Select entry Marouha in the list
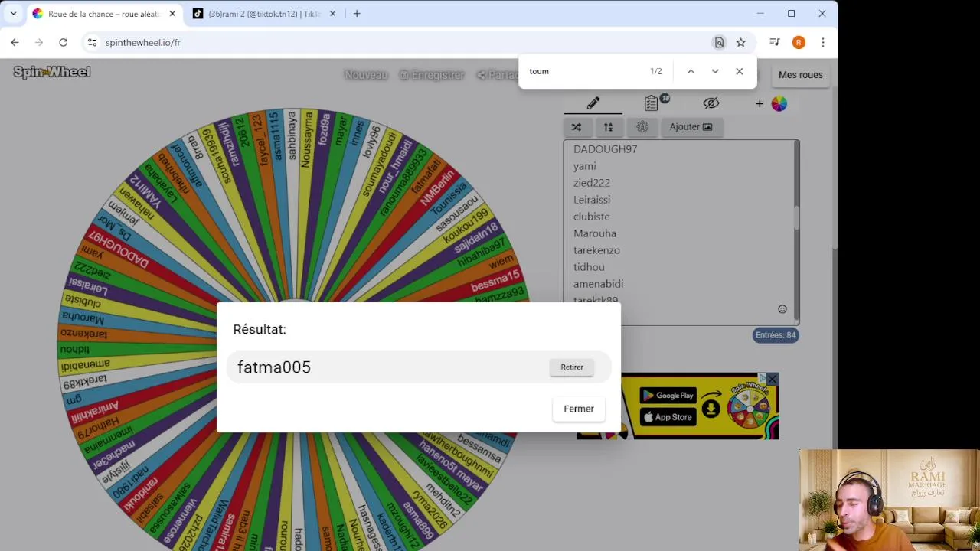This screenshot has height=551, width=980. click(x=595, y=233)
